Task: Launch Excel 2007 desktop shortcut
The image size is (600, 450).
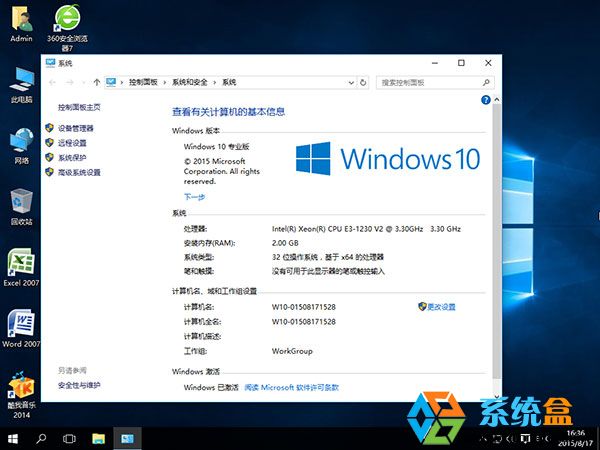Action: click(21, 267)
